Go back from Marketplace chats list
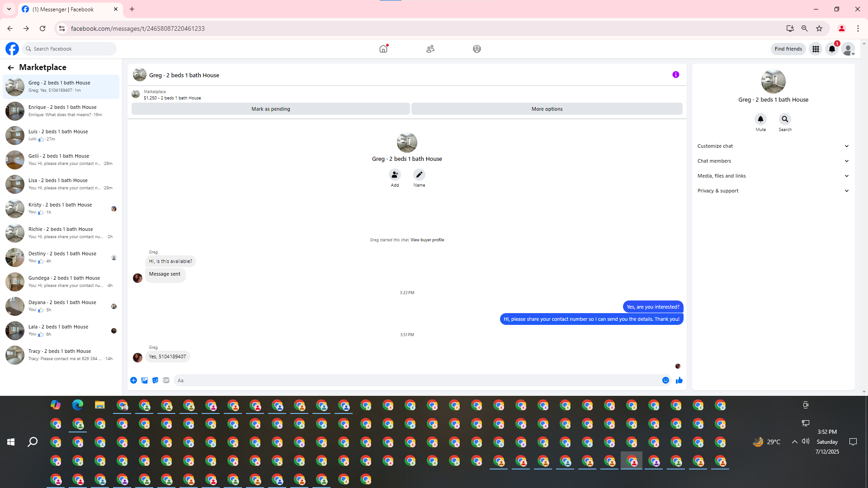Viewport: 868px width, 488px height. 10,67
